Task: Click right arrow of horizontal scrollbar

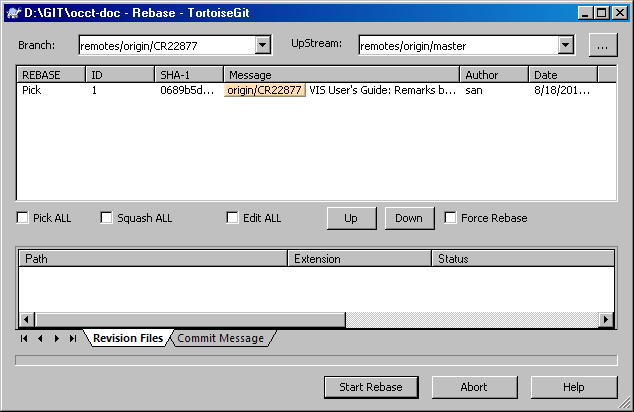Action: click(x=605, y=319)
